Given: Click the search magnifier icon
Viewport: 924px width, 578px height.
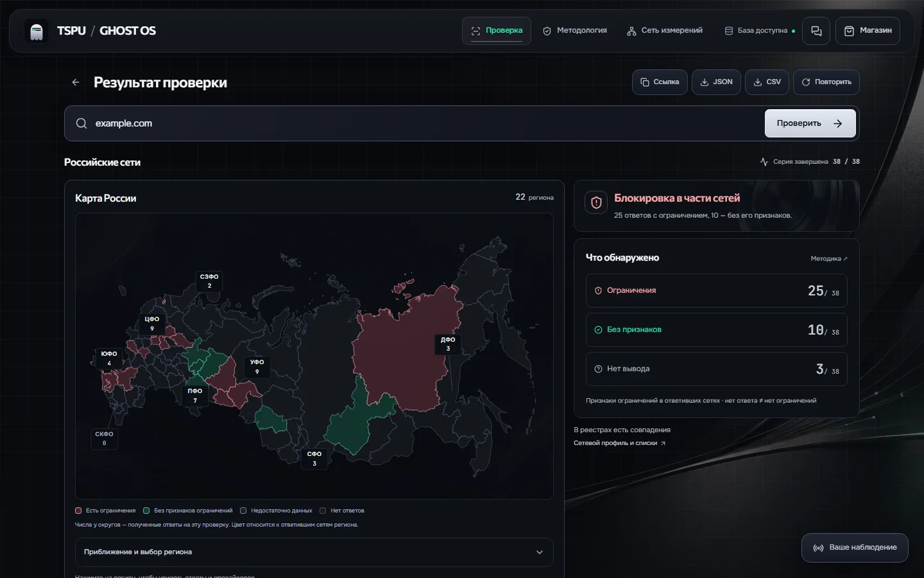Looking at the screenshot, I should coord(81,123).
